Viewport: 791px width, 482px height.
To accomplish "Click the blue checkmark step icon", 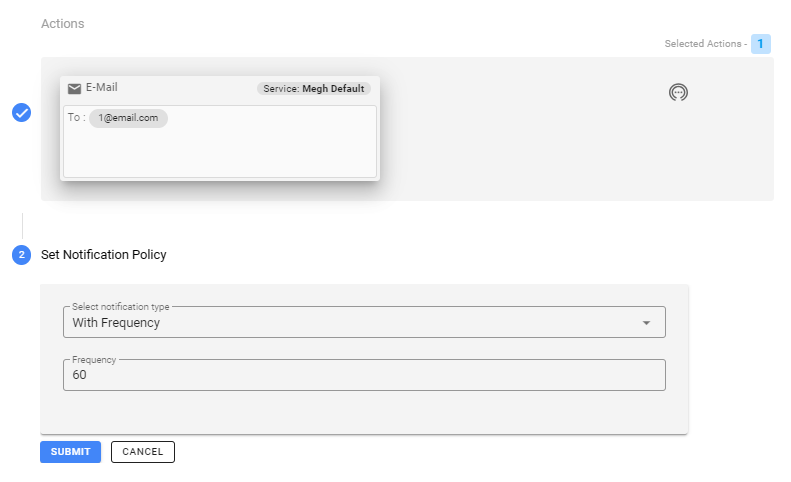I will point(21,113).
